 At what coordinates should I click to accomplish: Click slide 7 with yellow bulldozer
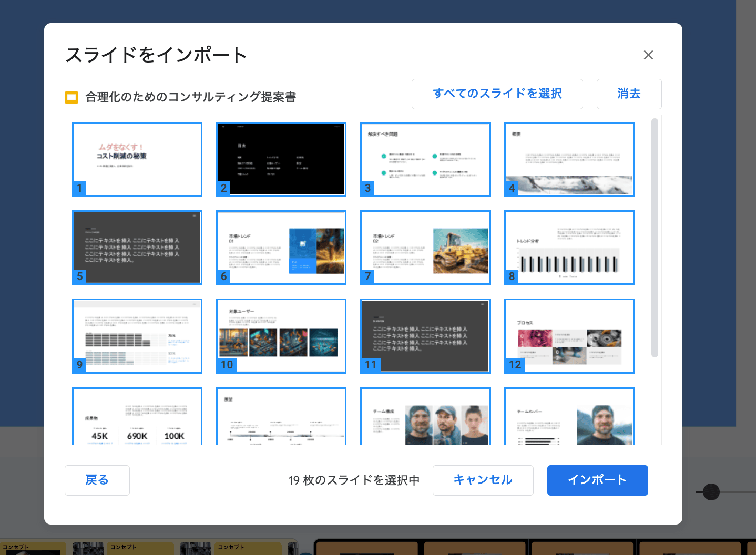point(425,248)
